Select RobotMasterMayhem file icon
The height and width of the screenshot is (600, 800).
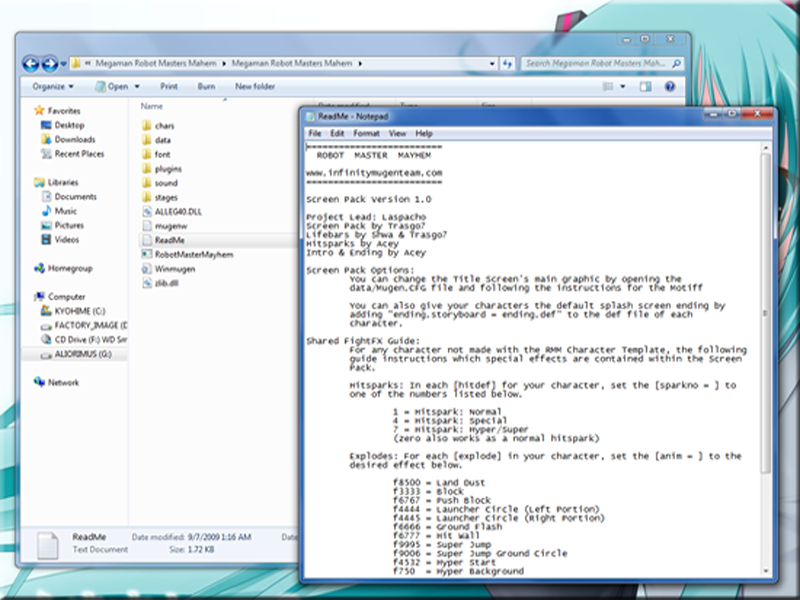tap(147, 254)
